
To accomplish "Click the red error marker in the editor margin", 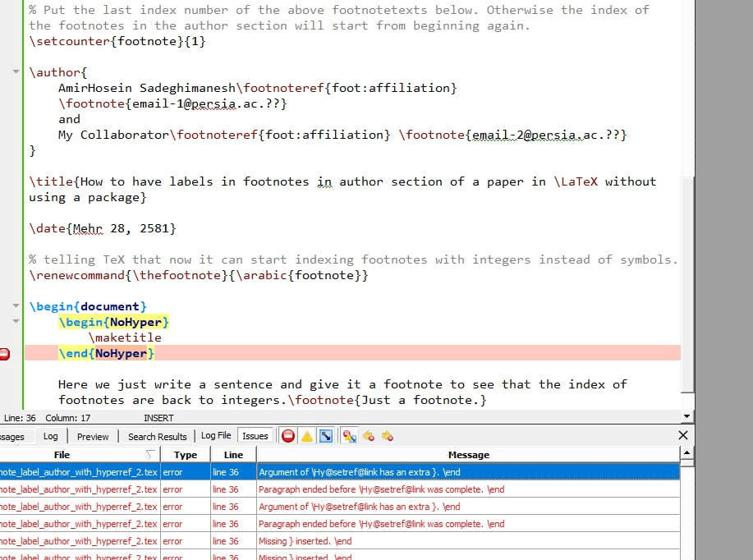I will click(6, 352).
